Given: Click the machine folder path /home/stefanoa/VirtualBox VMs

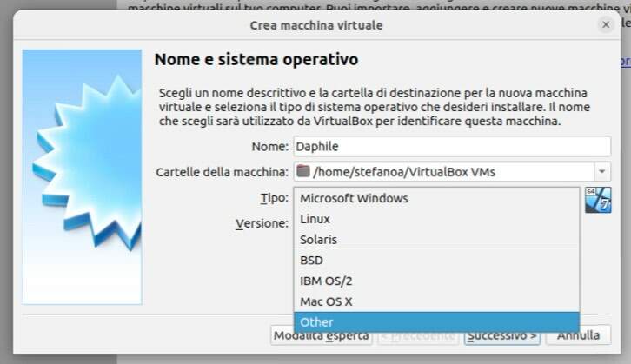Looking at the screenshot, I should (404, 172).
